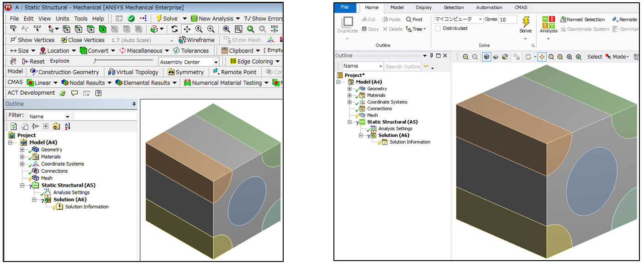This screenshot has width=644, height=267.
Task: Toggle Wireframe display in old window
Action: click(196, 40)
